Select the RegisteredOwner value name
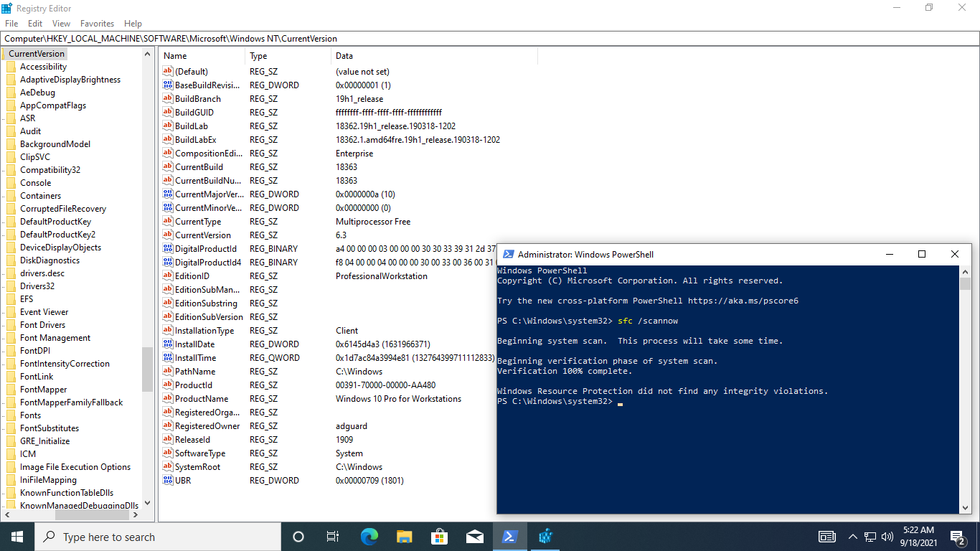The height and width of the screenshot is (551, 980). (209, 426)
